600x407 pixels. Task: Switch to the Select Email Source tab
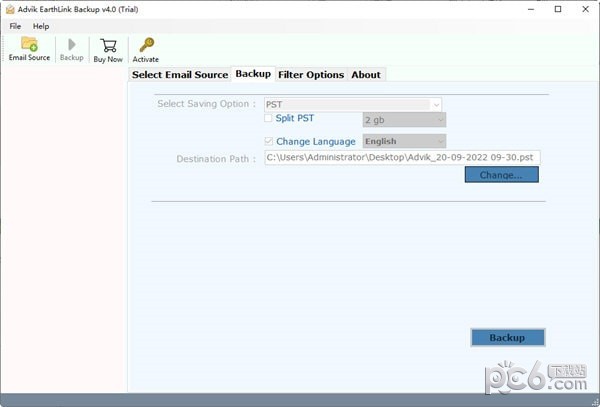(x=180, y=75)
